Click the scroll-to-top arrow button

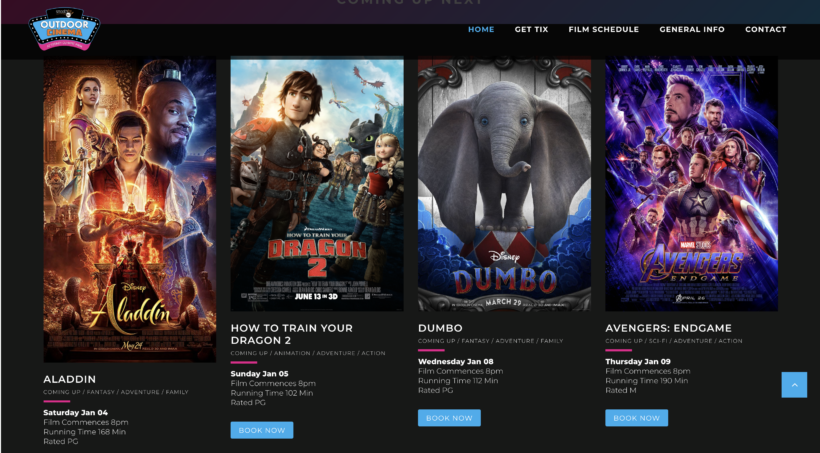click(x=794, y=384)
